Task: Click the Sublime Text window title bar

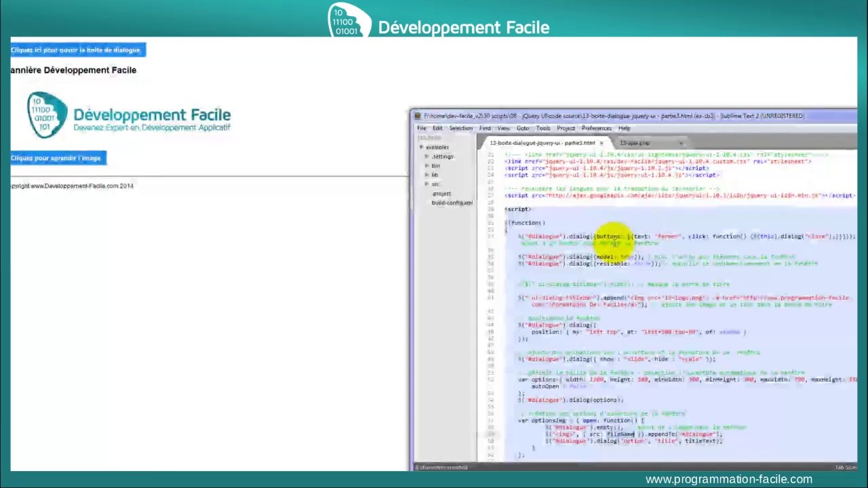Action: [634, 116]
